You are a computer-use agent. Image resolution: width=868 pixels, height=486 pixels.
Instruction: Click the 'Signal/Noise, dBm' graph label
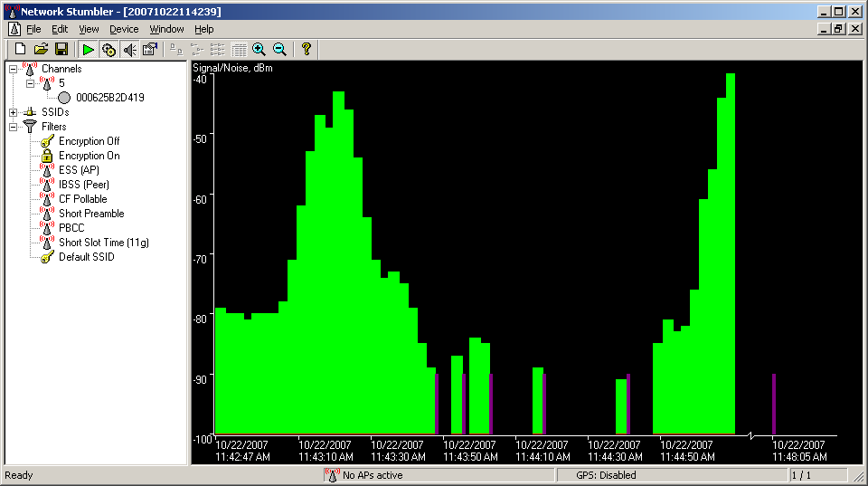232,68
